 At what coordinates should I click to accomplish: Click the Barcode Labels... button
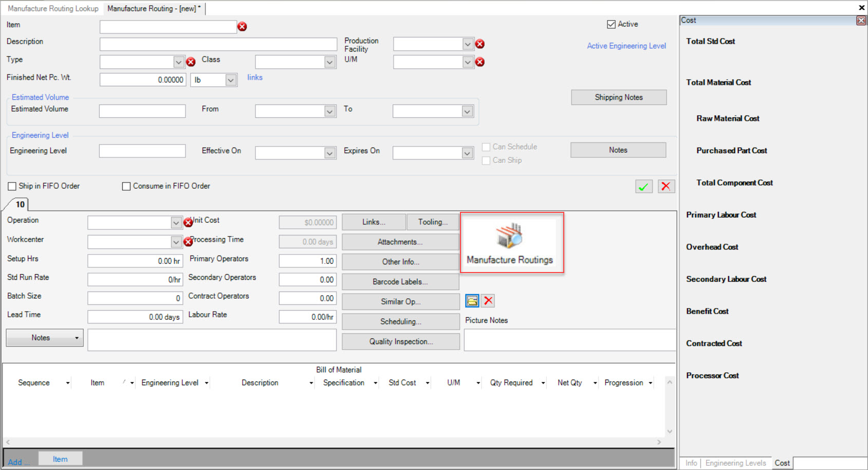[x=400, y=282]
